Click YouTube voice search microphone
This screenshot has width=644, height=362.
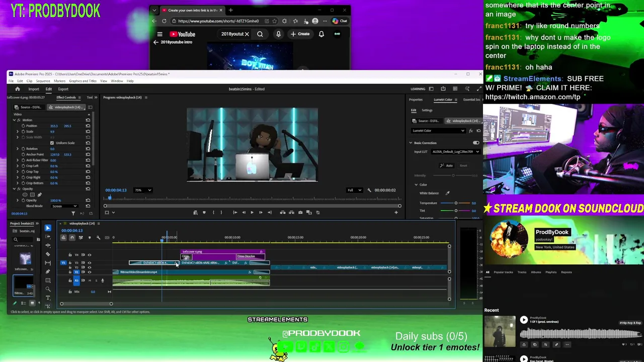pos(278,34)
